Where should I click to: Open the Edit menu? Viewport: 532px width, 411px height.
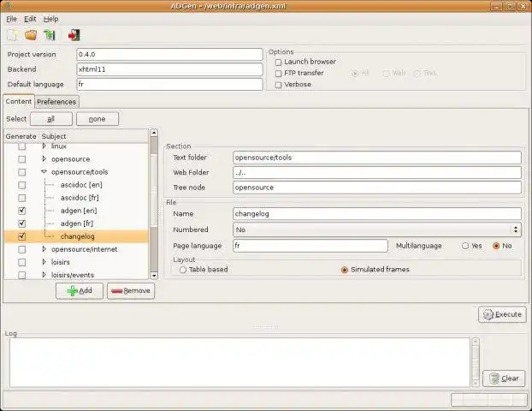click(30, 19)
